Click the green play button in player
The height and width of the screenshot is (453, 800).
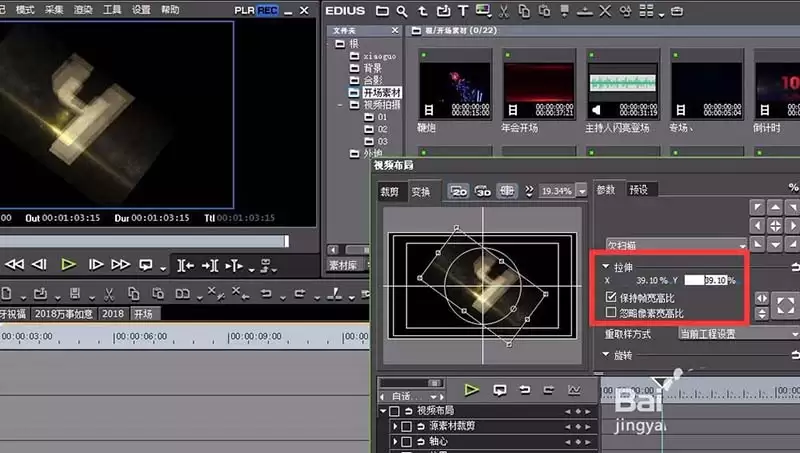click(68, 264)
